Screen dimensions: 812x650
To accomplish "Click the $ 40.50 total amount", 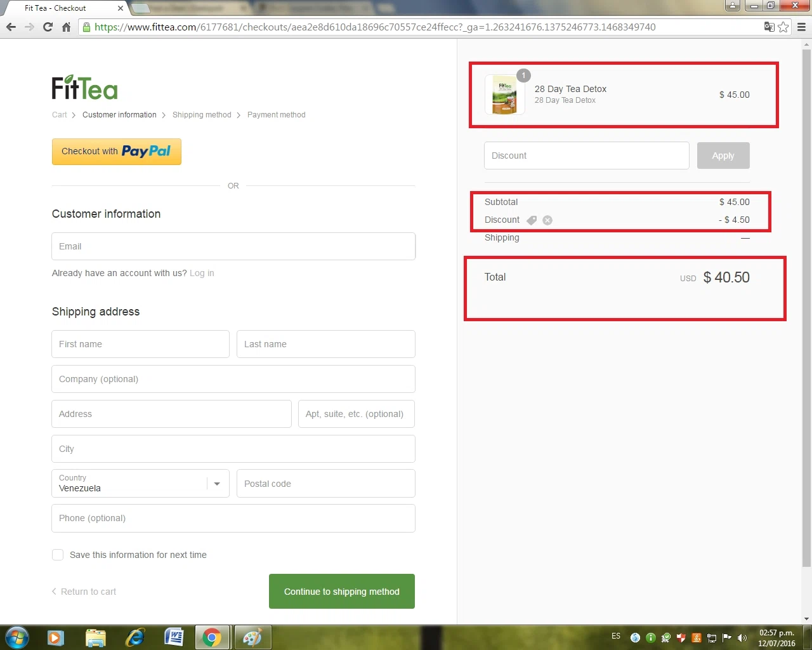I will click(726, 277).
